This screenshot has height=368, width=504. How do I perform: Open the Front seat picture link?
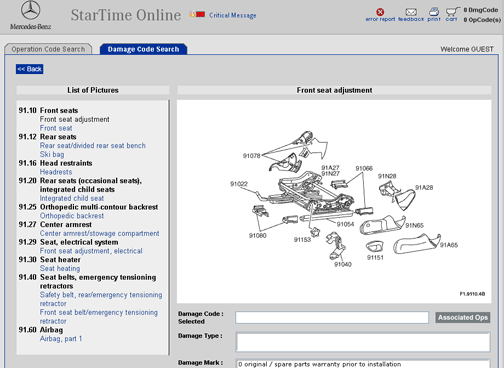click(56, 128)
